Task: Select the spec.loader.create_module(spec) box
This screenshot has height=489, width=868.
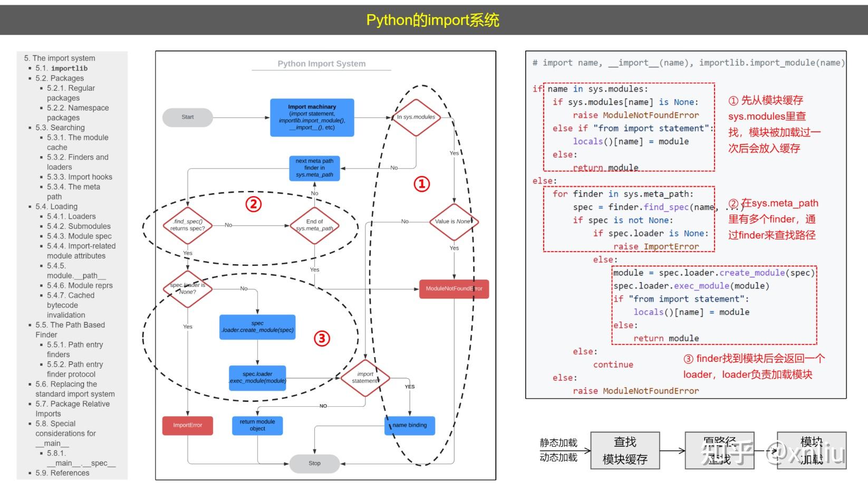Action: point(257,327)
